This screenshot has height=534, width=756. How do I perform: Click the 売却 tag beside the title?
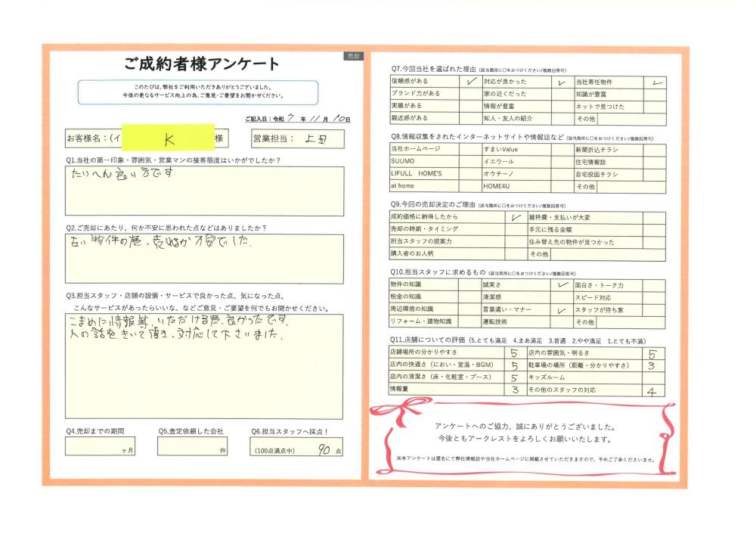click(x=353, y=57)
